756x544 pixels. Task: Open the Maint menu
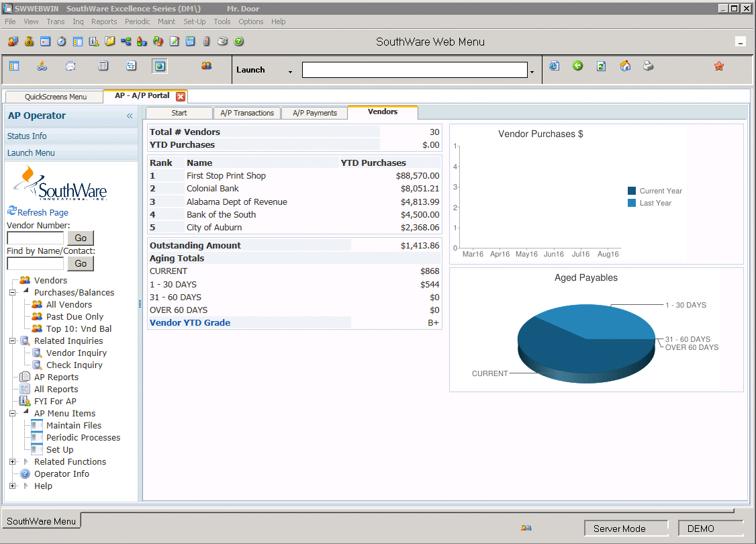167,21
